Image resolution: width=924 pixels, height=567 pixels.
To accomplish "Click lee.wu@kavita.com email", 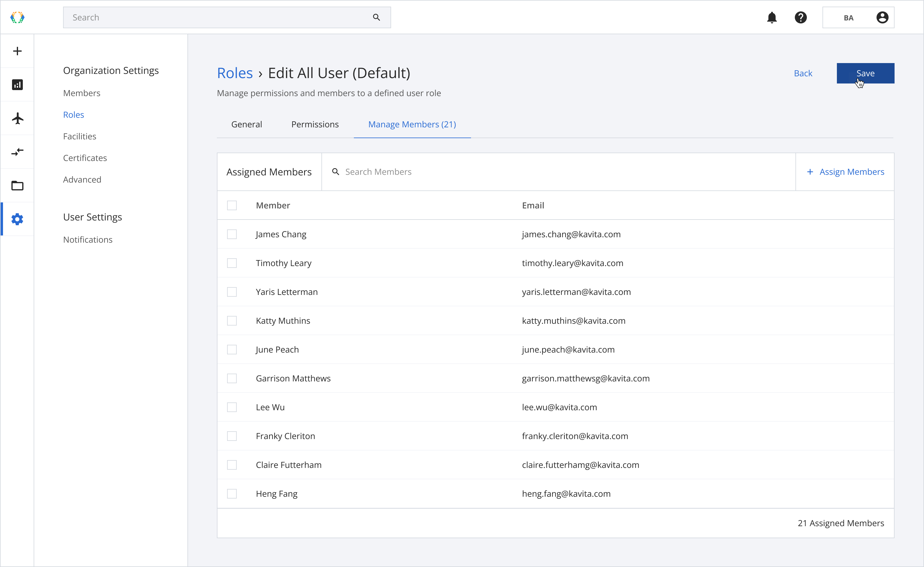I will coord(560,407).
